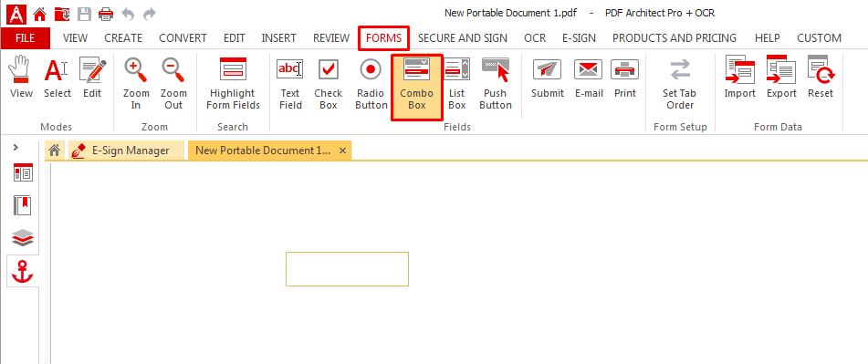Redo action arrow
This screenshot has width=868, height=364.
click(x=149, y=14)
